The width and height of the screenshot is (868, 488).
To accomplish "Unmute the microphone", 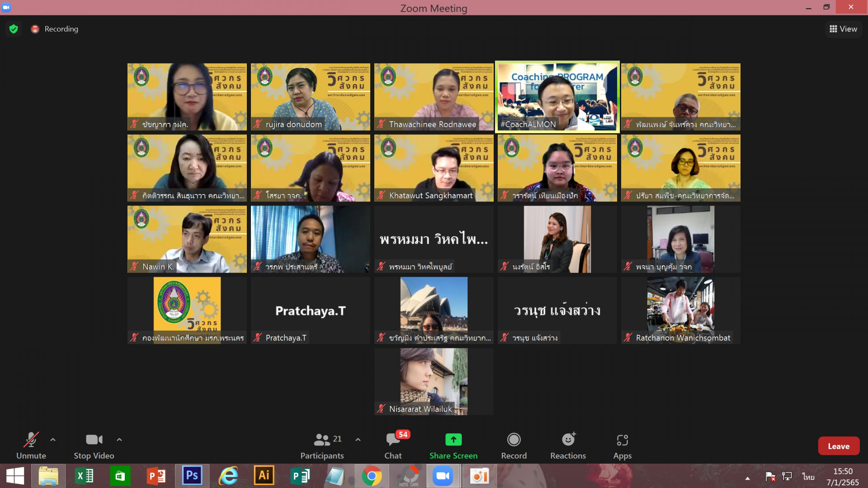I will click(x=31, y=440).
